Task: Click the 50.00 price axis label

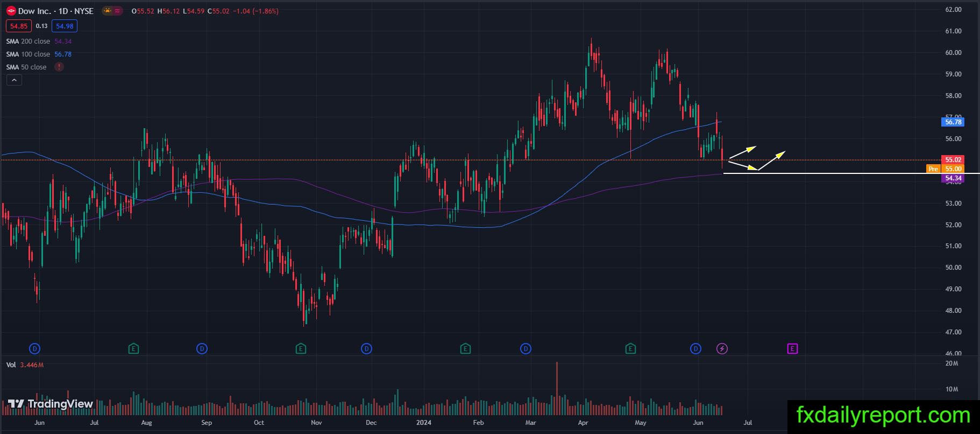Action: pos(953,268)
